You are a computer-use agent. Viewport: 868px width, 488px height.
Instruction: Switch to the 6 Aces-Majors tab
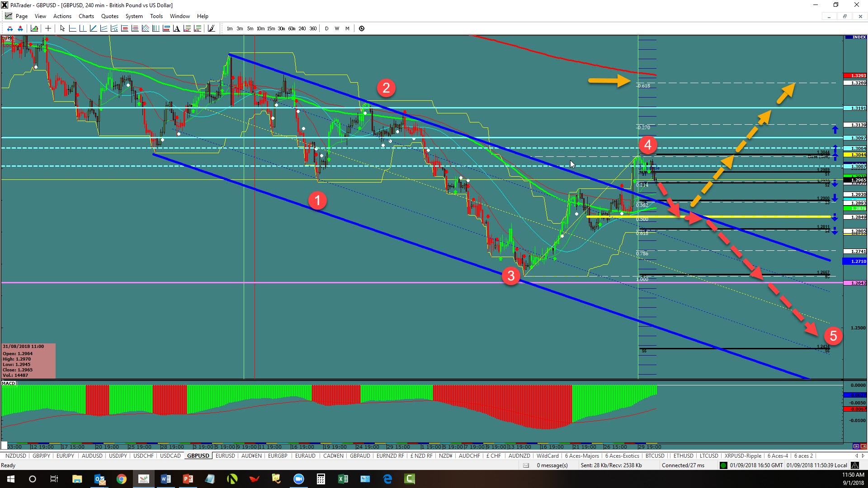pos(582,456)
